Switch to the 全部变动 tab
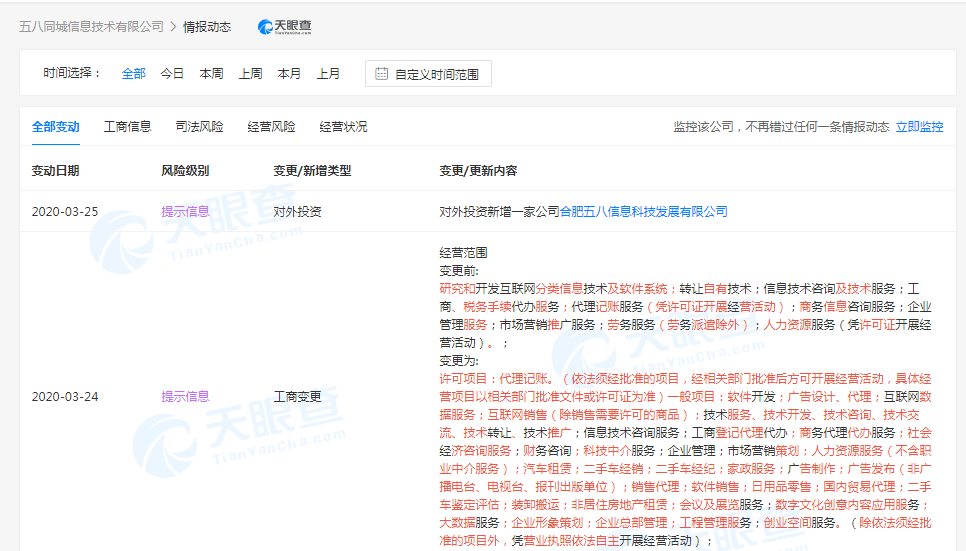The width and height of the screenshot is (966, 551). pyautogui.click(x=55, y=127)
